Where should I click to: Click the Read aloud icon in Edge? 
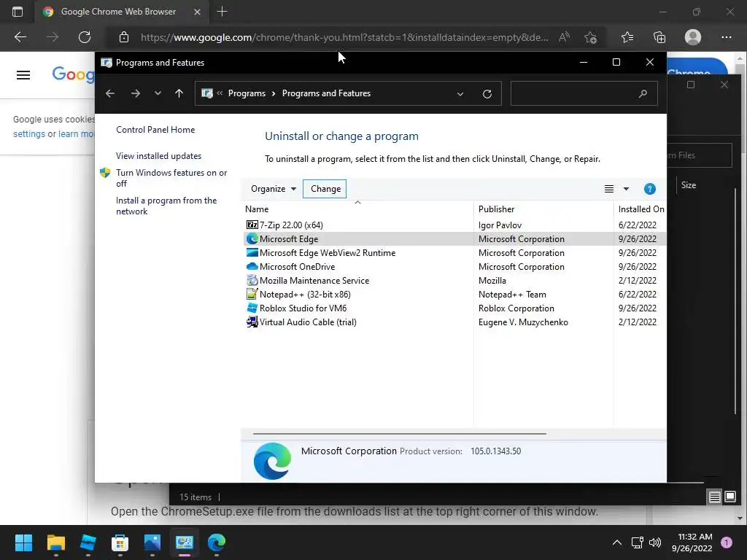tap(564, 37)
